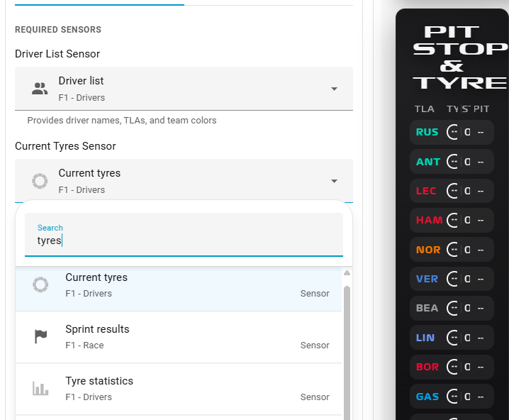The width and height of the screenshot is (509, 420).
Task: Click the flag icon next to Sprint results
Action: point(41,336)
